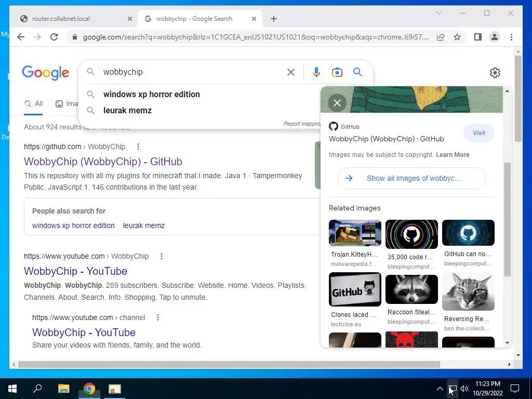
Task: Click the page horizontal scrollbar thumb
Action: tap(229, 364)
